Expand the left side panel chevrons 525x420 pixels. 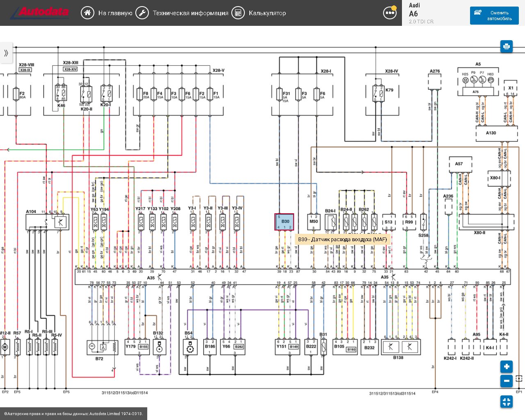pos(6,53)
